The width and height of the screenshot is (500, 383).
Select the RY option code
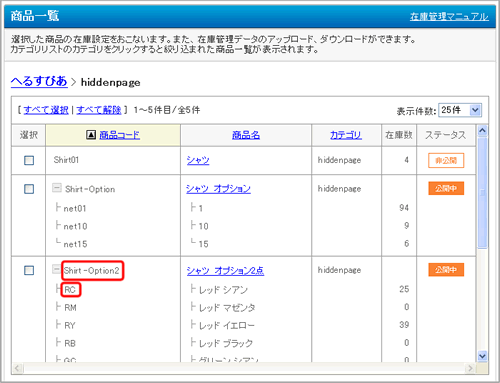(x=70, y=326)
